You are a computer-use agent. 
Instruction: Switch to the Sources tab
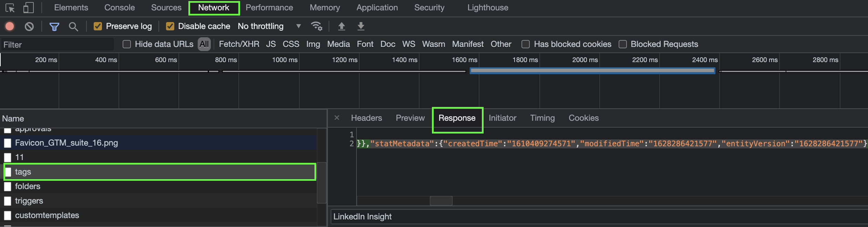166,8
